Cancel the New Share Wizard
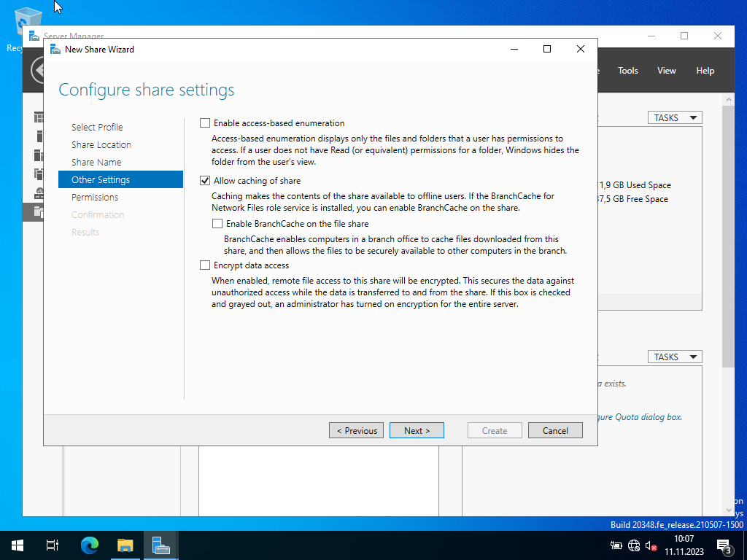Image resolution: width=747 pixels, height=560 pixels. tap(555, 430)
